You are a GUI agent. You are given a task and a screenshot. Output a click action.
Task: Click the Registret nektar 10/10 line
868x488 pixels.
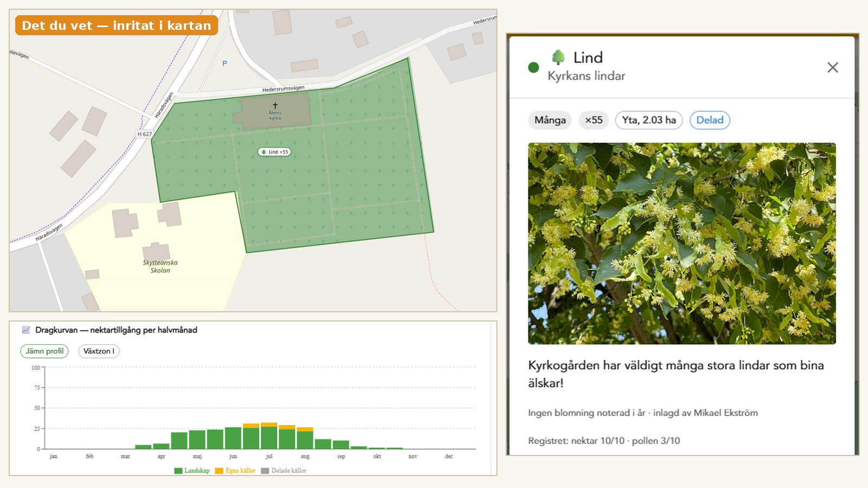coord(604,441)
